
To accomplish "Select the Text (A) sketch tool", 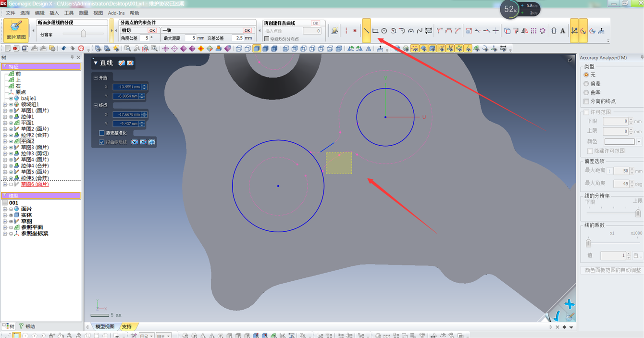I will click(562, 31).
